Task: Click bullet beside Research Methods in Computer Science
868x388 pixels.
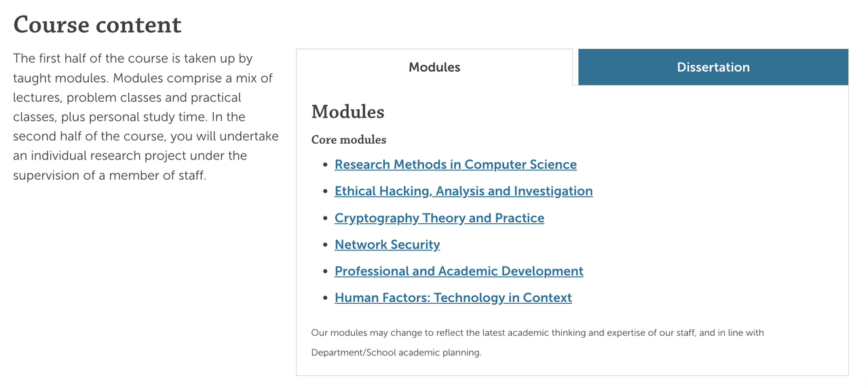Action: click(x=326, y=165)
